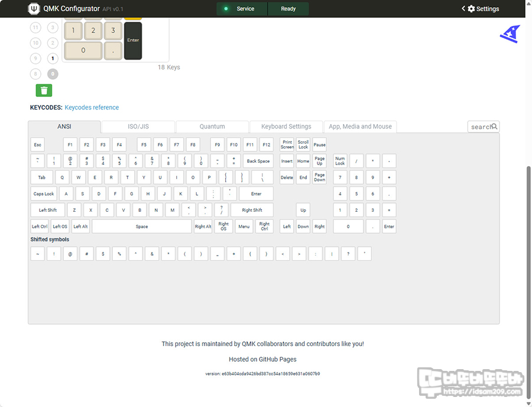Pick the keypad Enter keycode

point(389,227)
